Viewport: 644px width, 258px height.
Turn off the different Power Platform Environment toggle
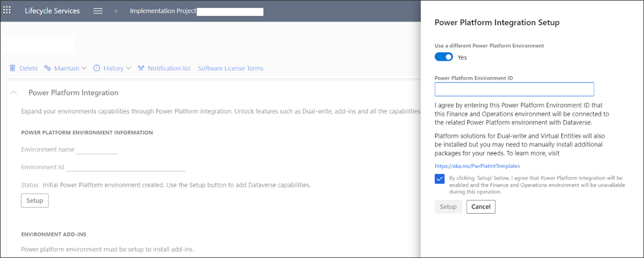(443, 57)
